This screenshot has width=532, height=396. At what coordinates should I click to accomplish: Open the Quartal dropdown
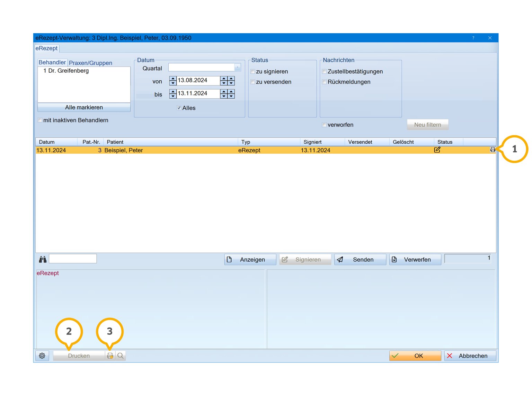tap(238, 67)
